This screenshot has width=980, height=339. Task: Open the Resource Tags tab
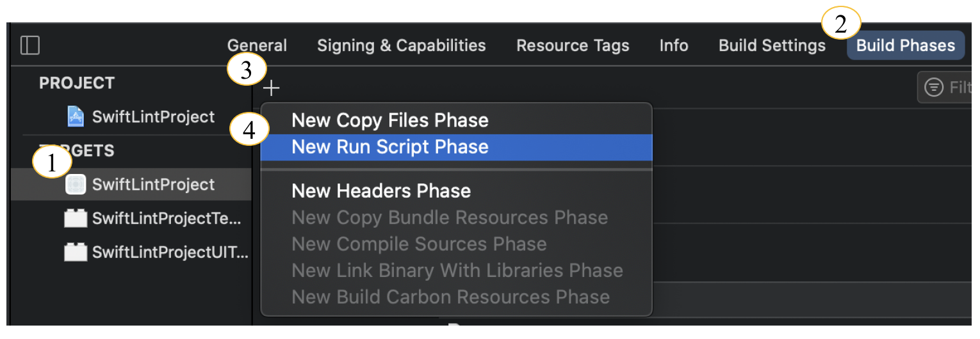573,45
